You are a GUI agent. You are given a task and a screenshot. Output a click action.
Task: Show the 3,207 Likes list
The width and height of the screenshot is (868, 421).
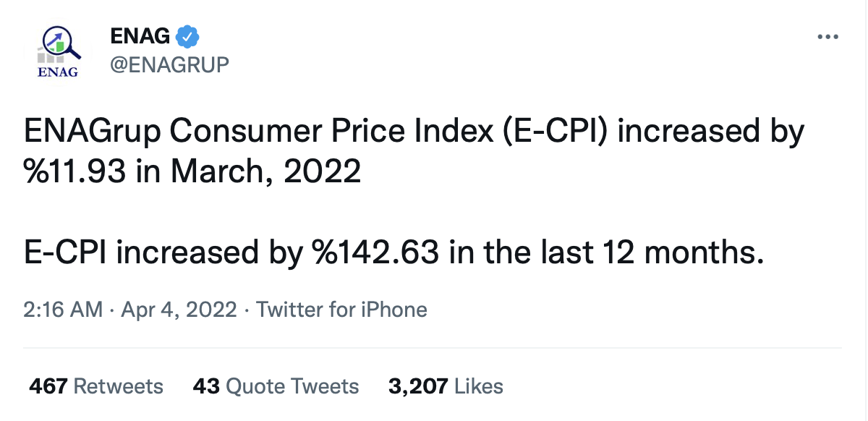pyautogui.click(x=446, y=386)
